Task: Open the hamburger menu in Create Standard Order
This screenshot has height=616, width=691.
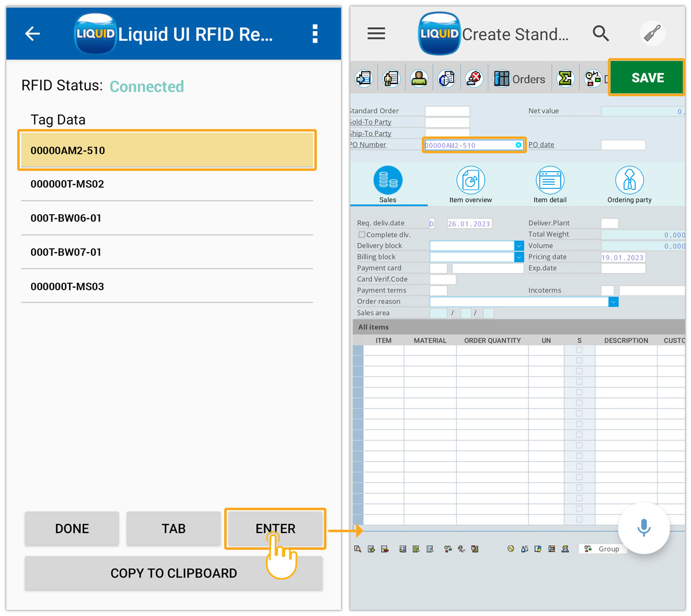Action: (x=376, y=33)
